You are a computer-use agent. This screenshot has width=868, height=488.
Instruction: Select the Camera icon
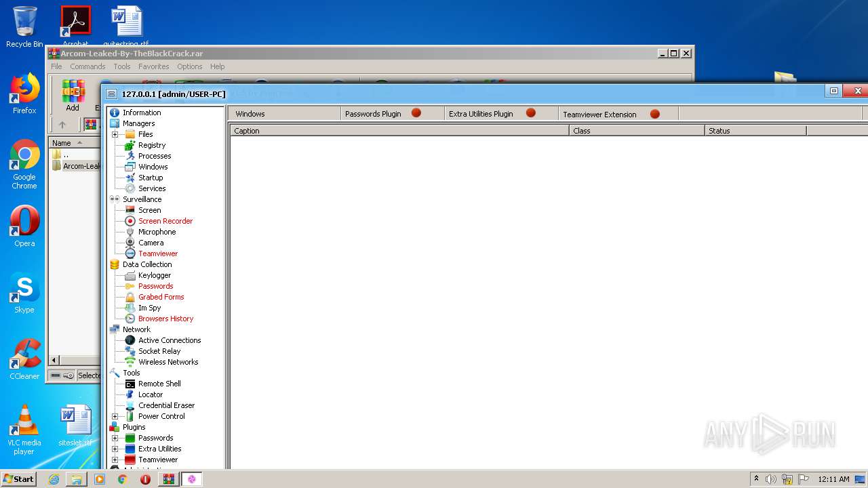(130, 243)
